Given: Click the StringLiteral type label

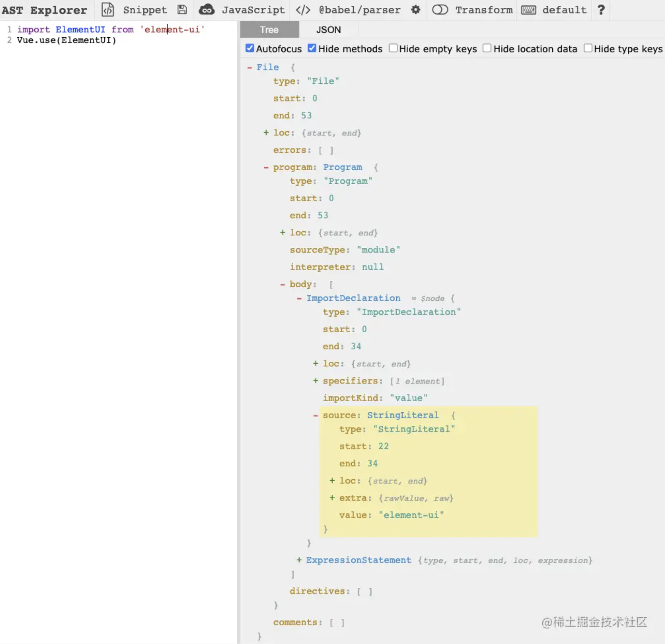Looking at the screenshot, I should (403, 415).
